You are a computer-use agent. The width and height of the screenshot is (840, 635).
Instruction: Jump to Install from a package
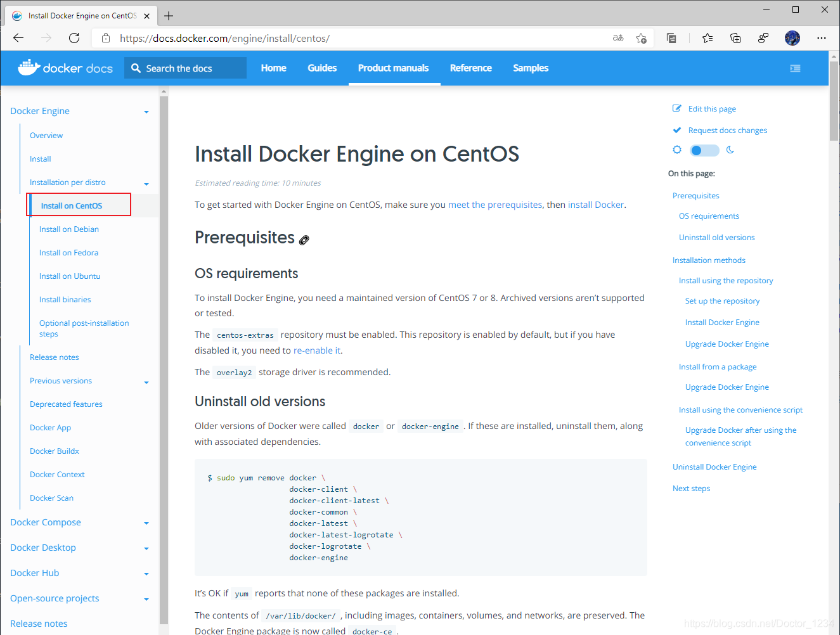coord(718,367)
